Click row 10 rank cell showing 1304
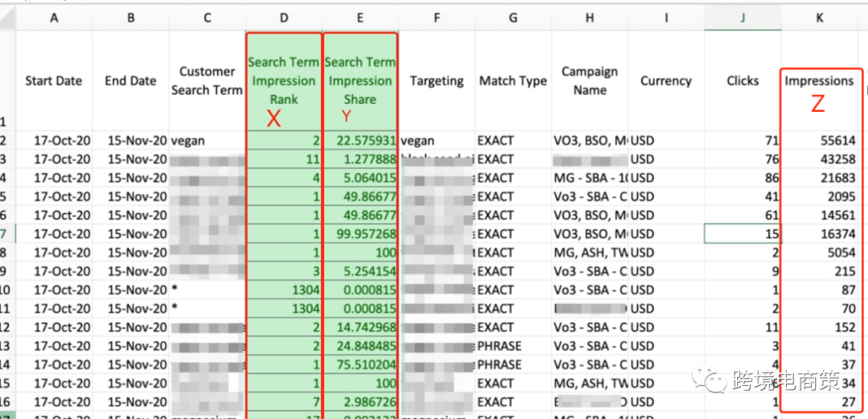The width and height of the screenshot is (868, 419). coord(283,290)
